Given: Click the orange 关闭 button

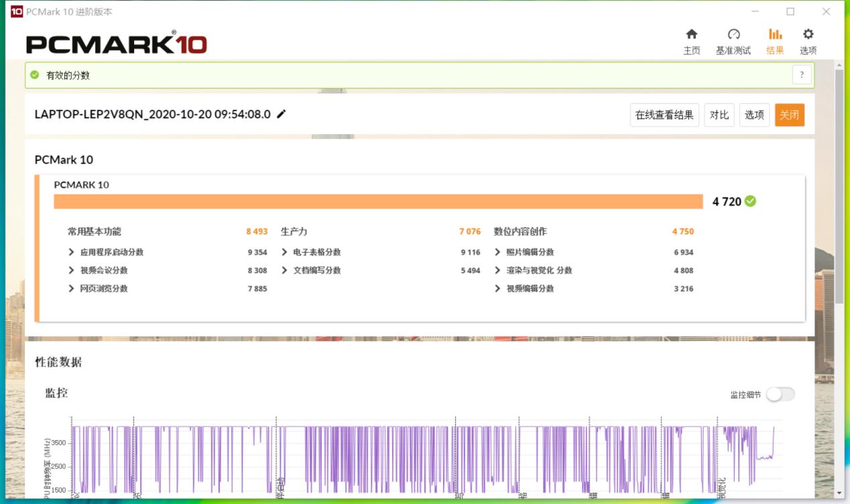Looking at the screenshot, I should click(790, 115).
